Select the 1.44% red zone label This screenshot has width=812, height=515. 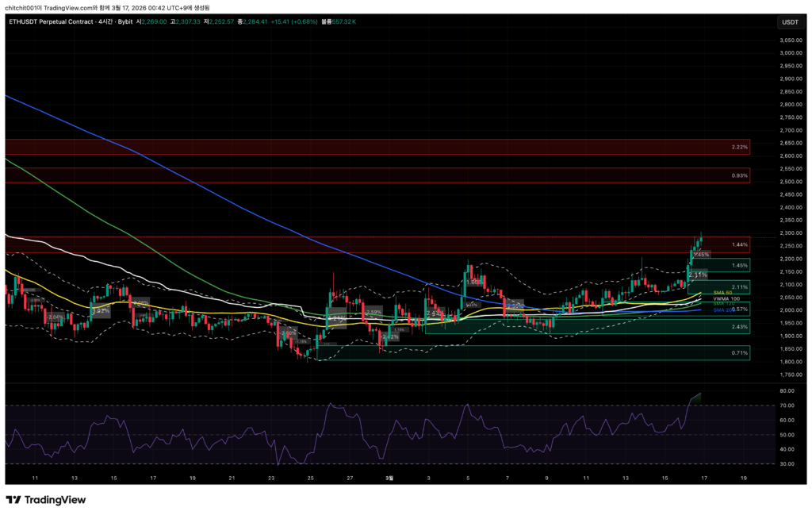(740, 244)
